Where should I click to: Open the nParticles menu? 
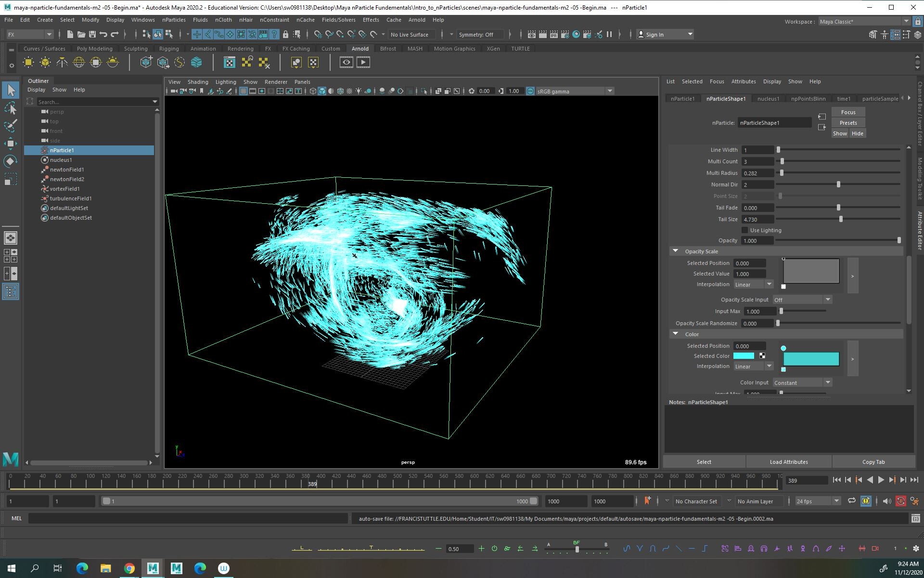click(174, 20)
